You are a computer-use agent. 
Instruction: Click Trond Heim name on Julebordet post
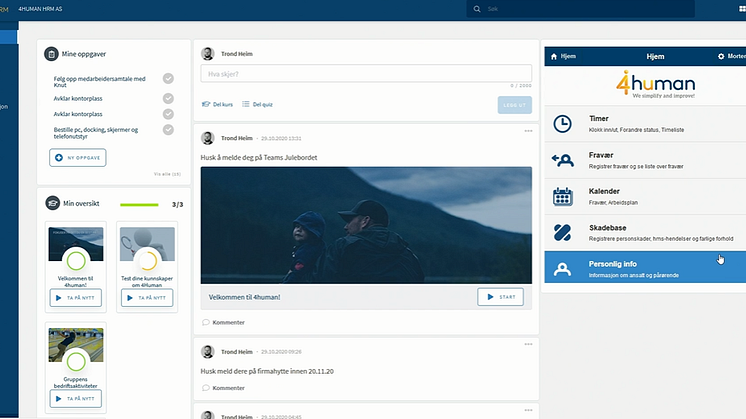click(236, 138)
